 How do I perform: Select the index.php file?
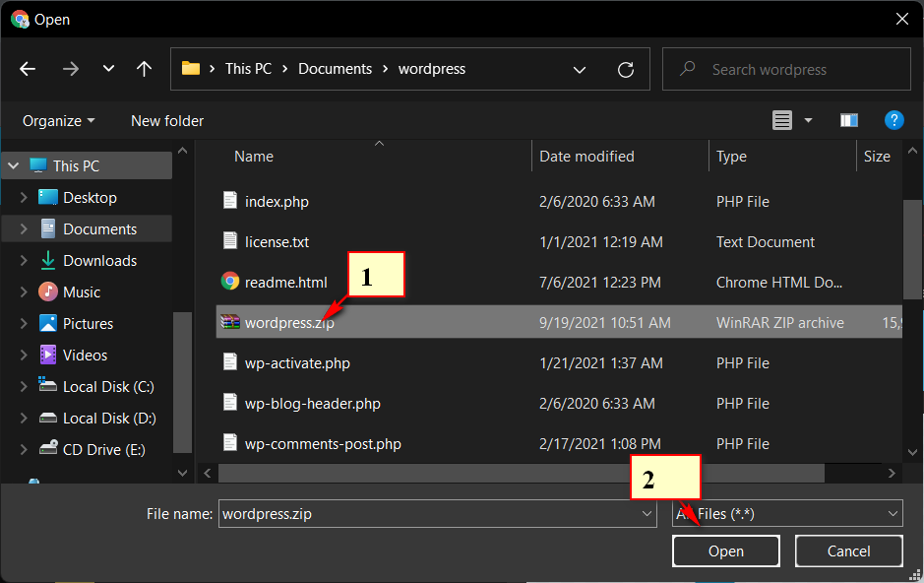click(x=277, y=202)
